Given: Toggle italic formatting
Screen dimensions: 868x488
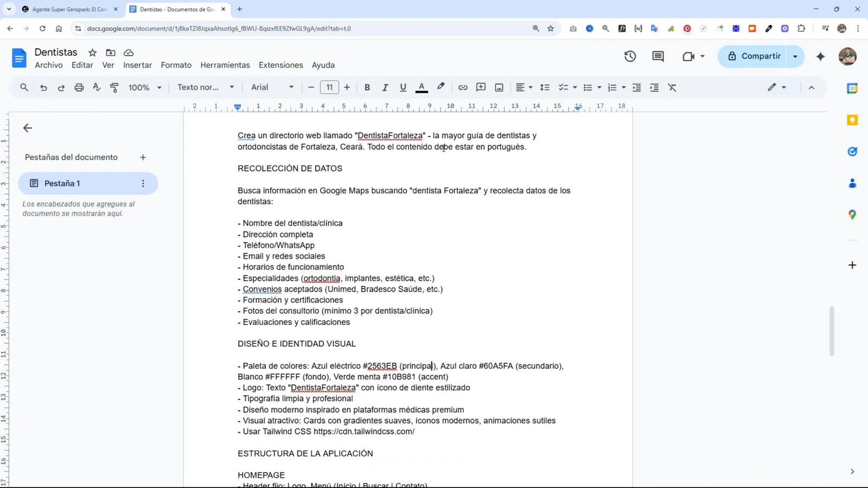Looking at the screenshot, I should pyautogui.click(x=385, y=87).
